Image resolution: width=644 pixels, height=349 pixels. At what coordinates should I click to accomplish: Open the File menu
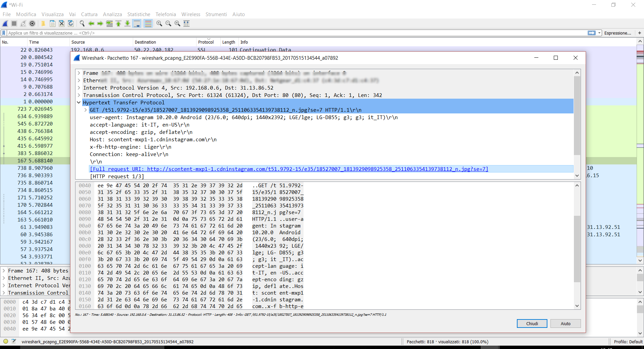tap(7, 14)
